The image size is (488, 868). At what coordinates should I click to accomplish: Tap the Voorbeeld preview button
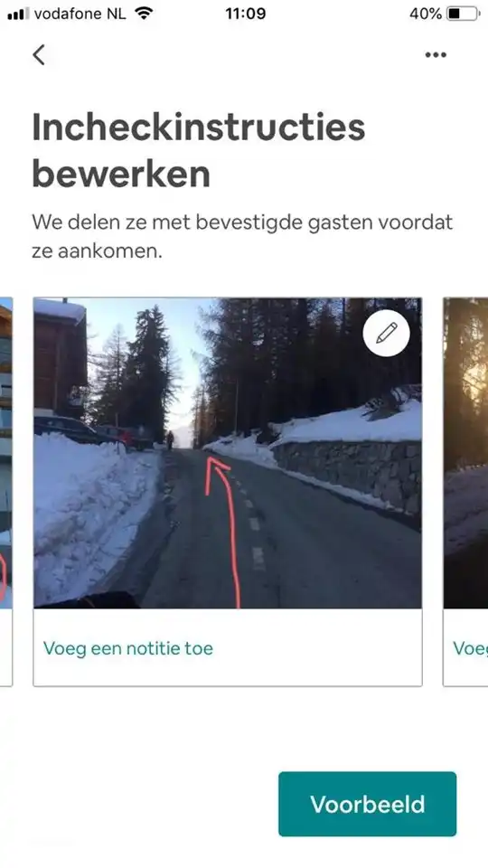click(368, 804)
